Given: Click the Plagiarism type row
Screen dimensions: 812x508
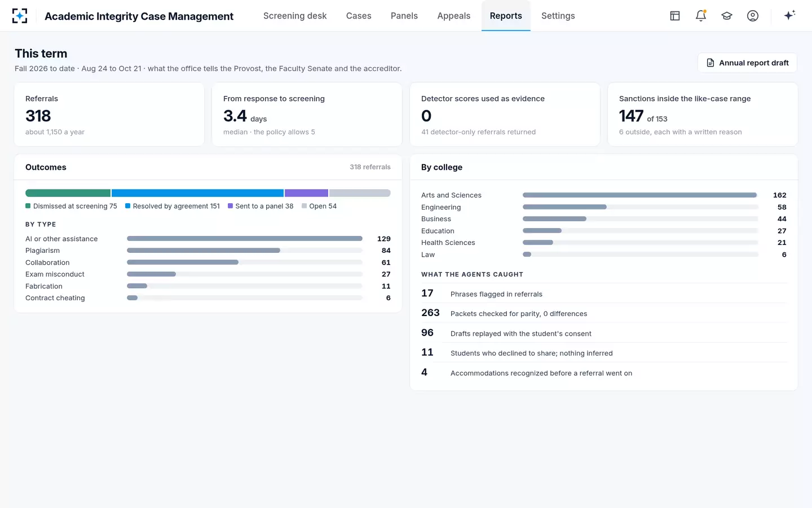Looking at the screenshot, I should [x=208, y=251].
